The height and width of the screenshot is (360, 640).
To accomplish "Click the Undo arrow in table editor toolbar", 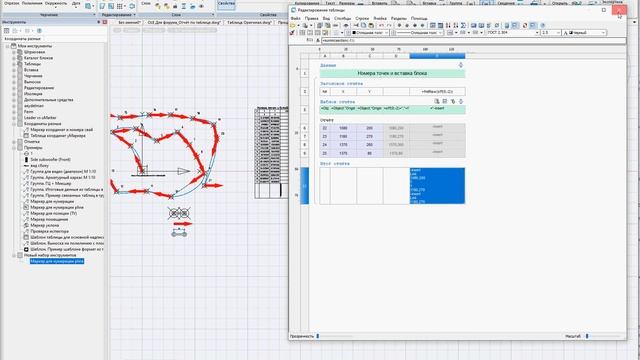I will pos(381,25).
